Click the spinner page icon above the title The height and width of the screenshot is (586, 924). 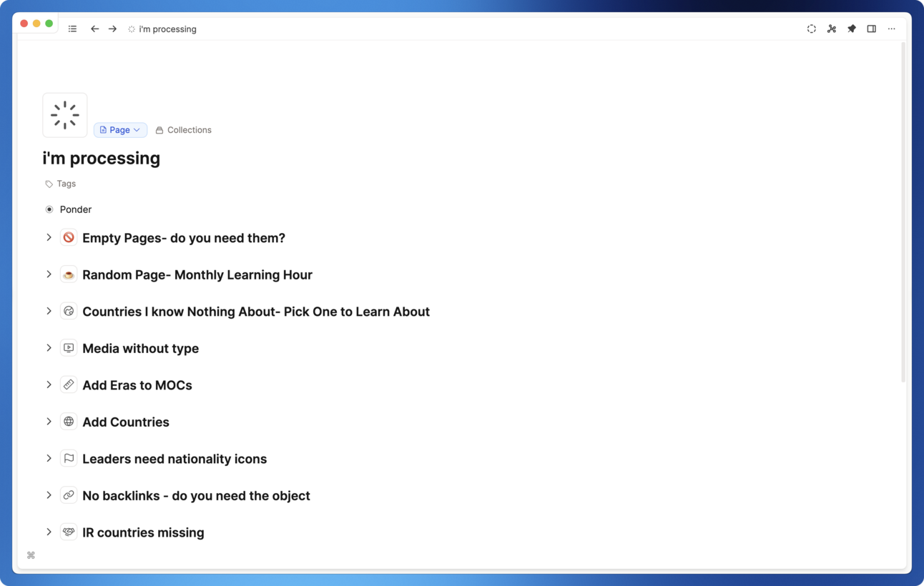[64, 114]
